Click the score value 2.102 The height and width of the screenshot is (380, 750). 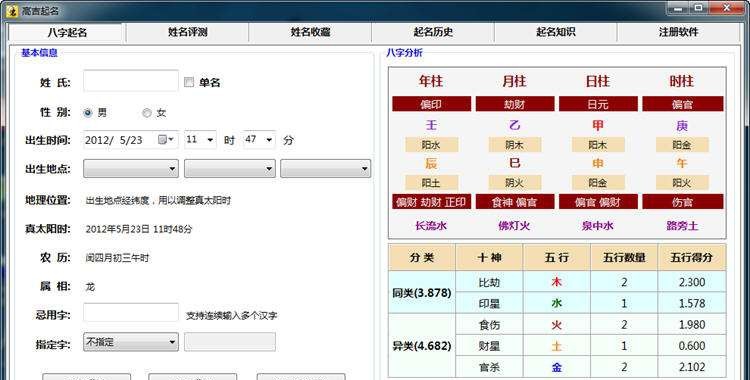(x=692, y=367)
